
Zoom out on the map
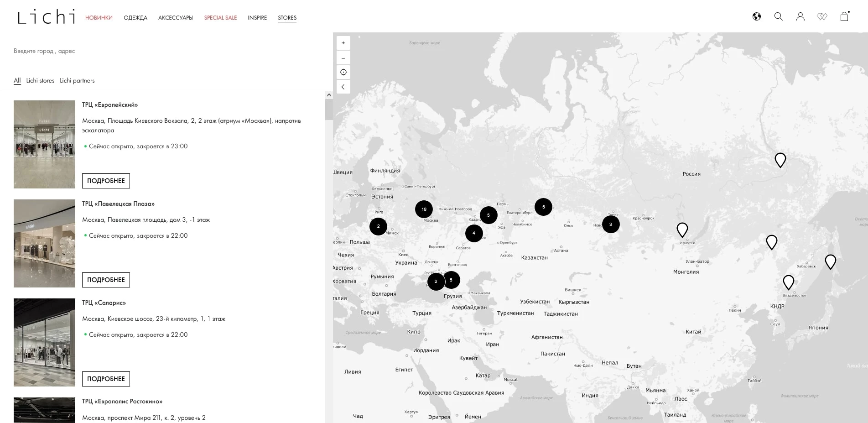click(x=343, y=58)
